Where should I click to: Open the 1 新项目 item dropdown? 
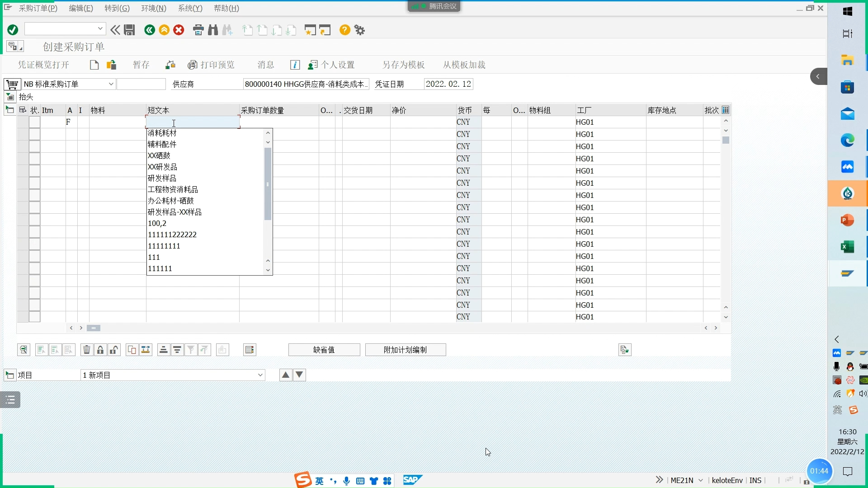[x=260, y=375]
